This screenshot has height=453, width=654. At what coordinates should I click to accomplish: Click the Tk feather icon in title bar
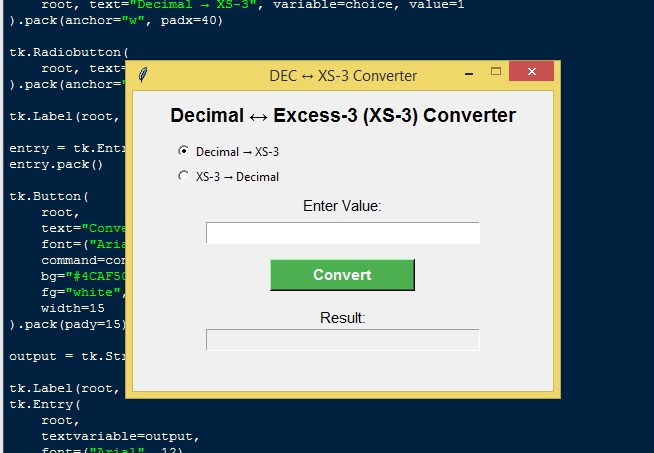point(144,75)
